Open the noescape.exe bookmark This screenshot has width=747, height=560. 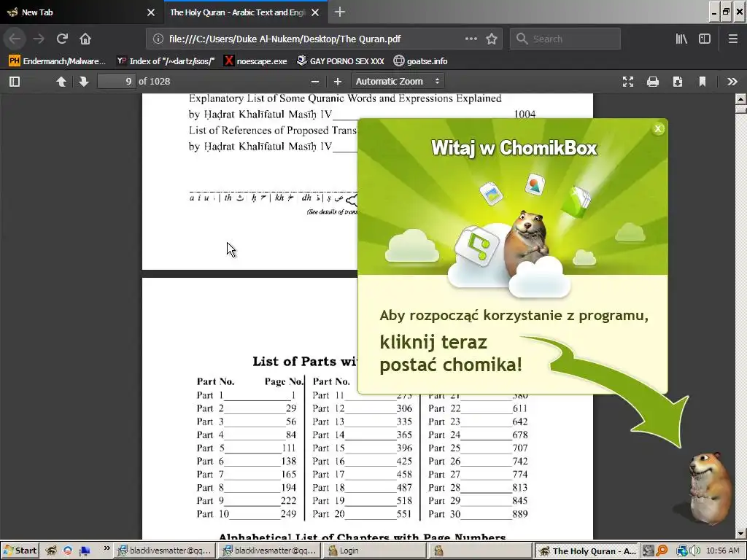(256, 61)
